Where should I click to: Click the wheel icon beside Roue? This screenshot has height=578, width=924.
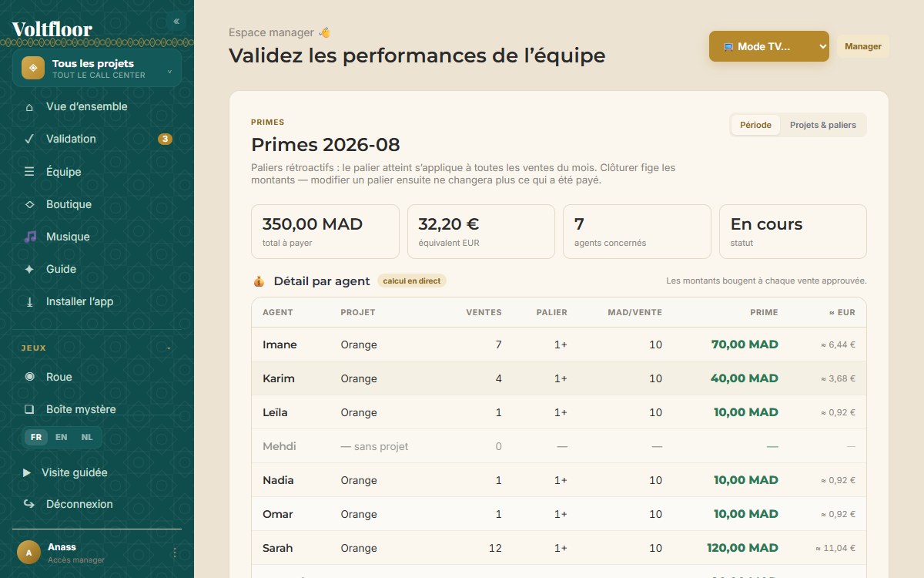click(29, 377)
